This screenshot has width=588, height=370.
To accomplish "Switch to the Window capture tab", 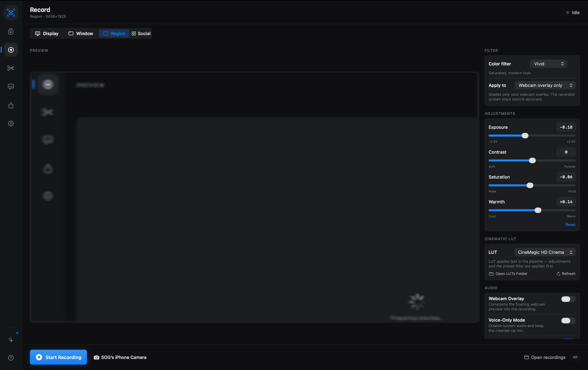I will 81,33.
